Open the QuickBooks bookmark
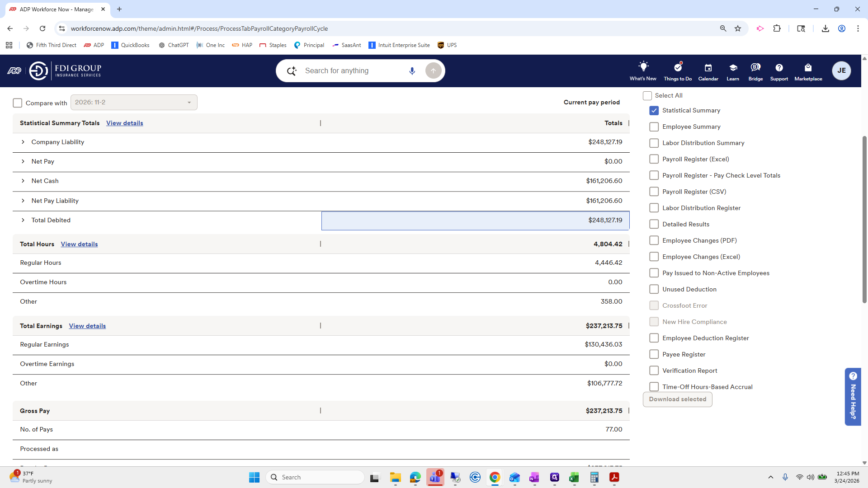This screenshot has width=868, height=488. (130, 45)
